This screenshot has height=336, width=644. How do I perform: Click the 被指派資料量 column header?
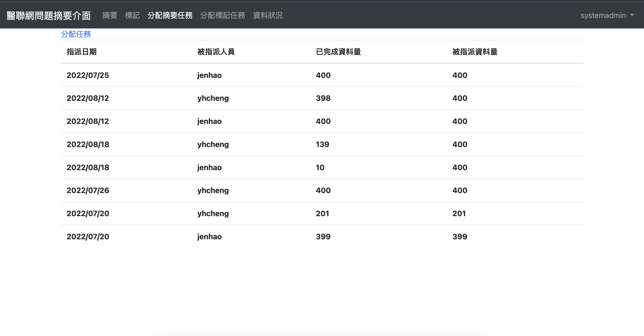[475, 52]
